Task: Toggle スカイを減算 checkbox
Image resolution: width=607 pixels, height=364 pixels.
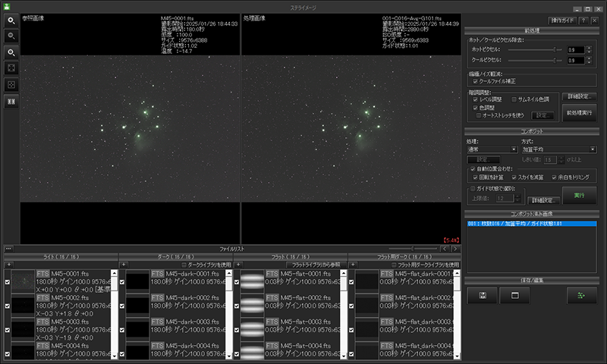Action: click(514, 177)
